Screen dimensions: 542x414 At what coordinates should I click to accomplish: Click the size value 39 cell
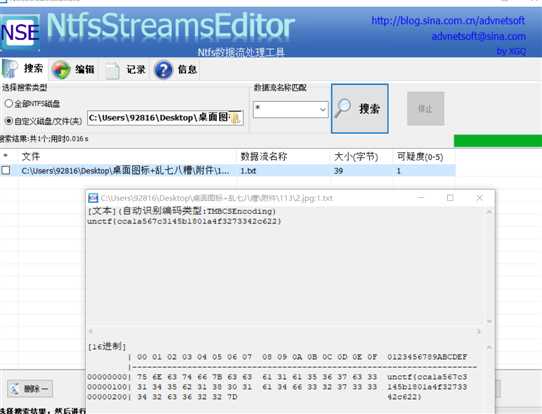[338, 171]
